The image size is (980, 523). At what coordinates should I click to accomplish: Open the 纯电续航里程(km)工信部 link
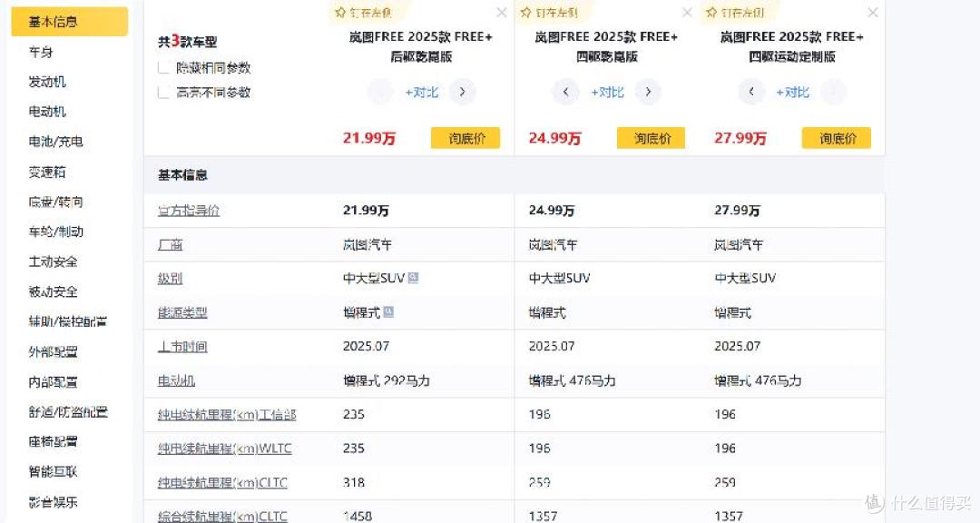pyautogui.click(x=227, y=414)
